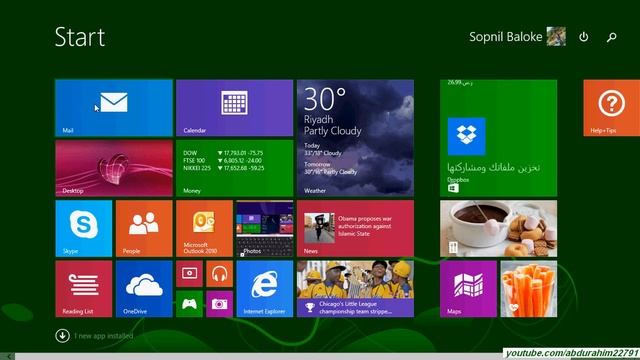
Task: Open the Weather tile showing Riyadh
Action: point(355,138)
